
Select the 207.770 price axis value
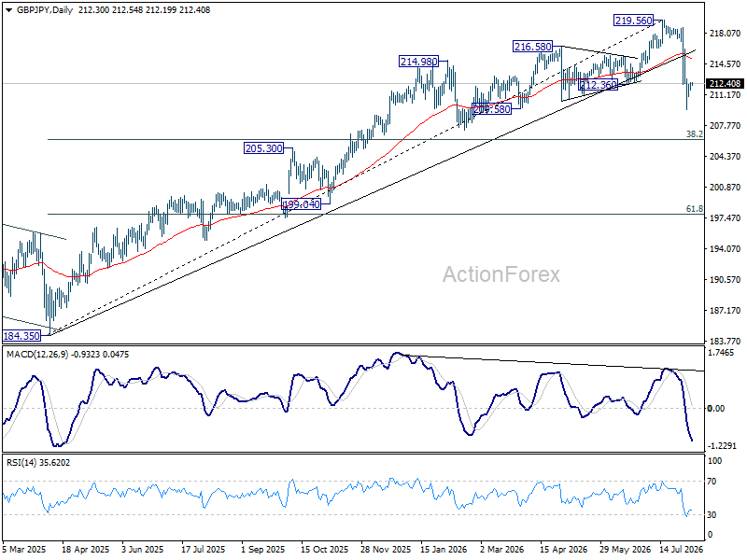(x=726, y=126)
